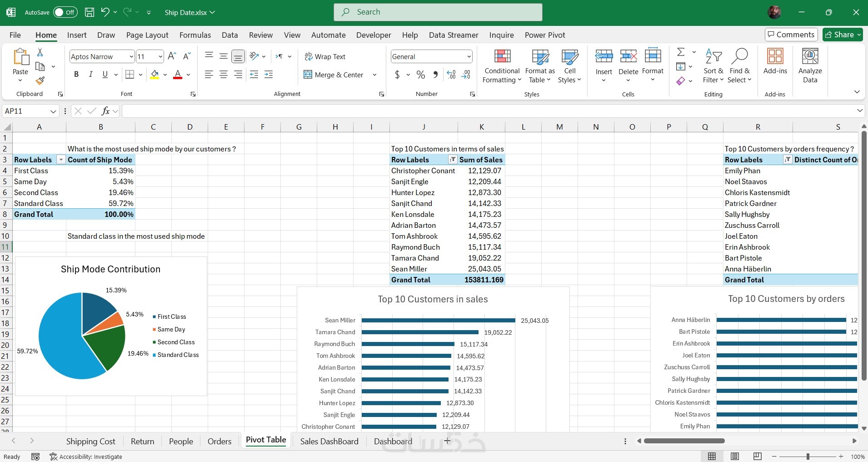The height and width of the screenshot is (462, 868).
Task: Click the Save icon in title bar
Action: tap(90, 12)
